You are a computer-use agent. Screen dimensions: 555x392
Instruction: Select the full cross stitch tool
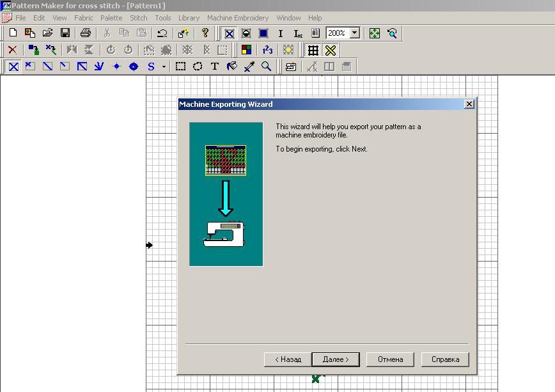pyautogui.click(x=13, y=67)
